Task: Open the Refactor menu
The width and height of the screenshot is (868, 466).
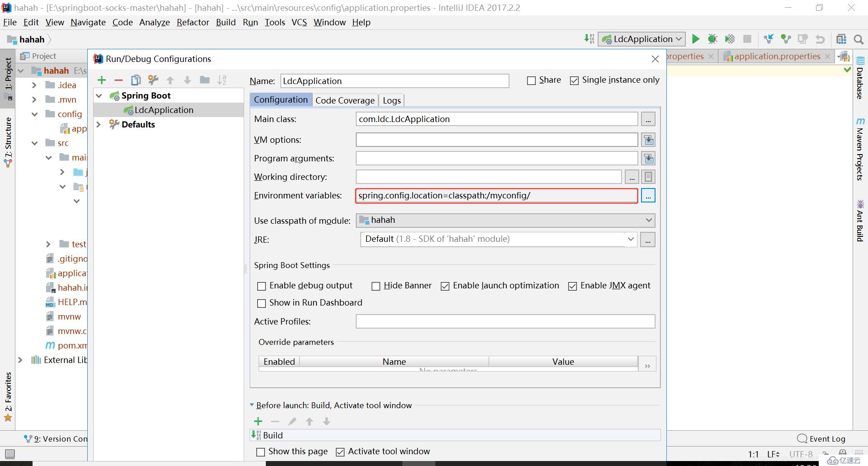Action: pos(193,22)
